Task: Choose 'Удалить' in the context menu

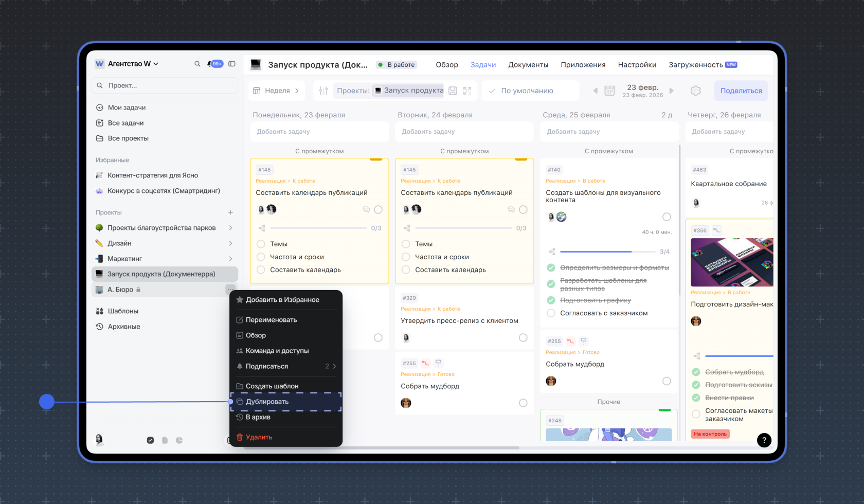Action: [x=259, y=437]
